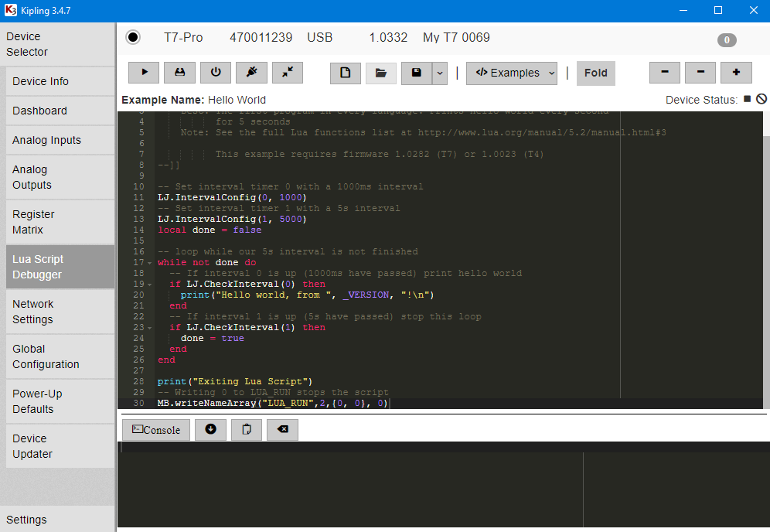Clear the console with the backspace icon
The image size is (770, 532).
pos(282,429)
